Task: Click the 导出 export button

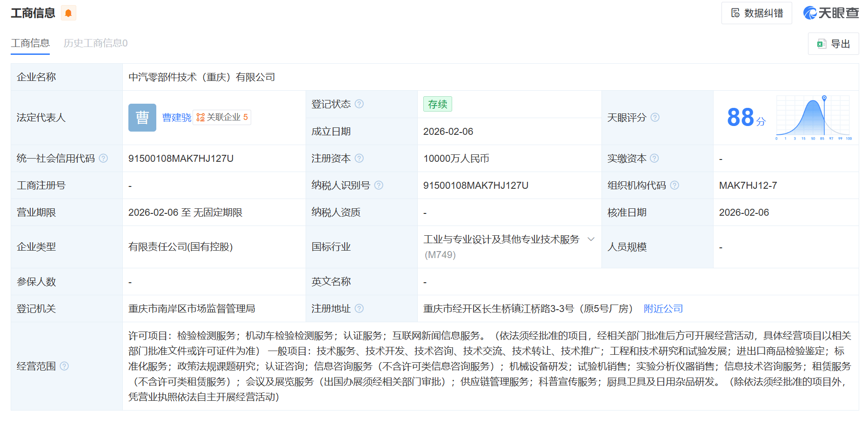Action: (x=833, y=44)
